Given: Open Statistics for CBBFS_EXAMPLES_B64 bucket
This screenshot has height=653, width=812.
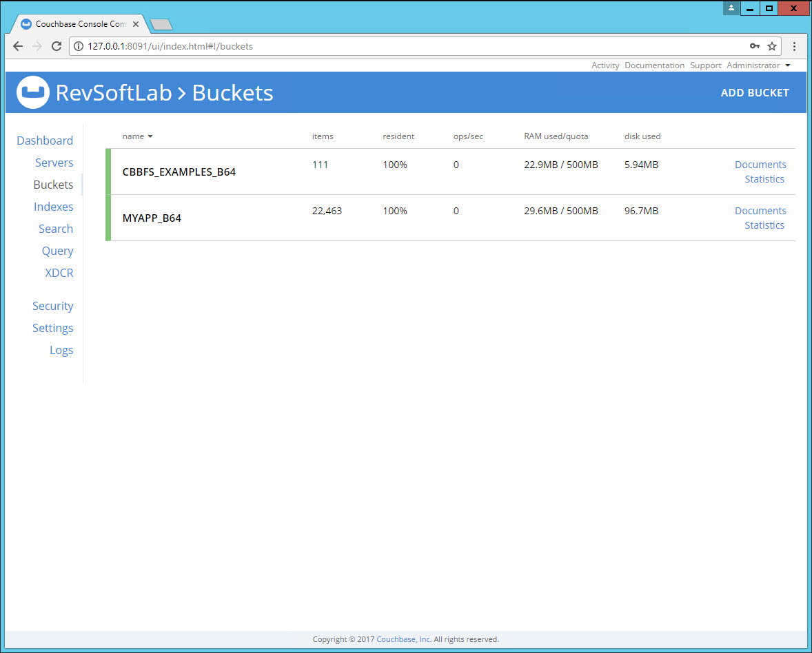Looking at the screenshot, I should [x=764, y=179].
